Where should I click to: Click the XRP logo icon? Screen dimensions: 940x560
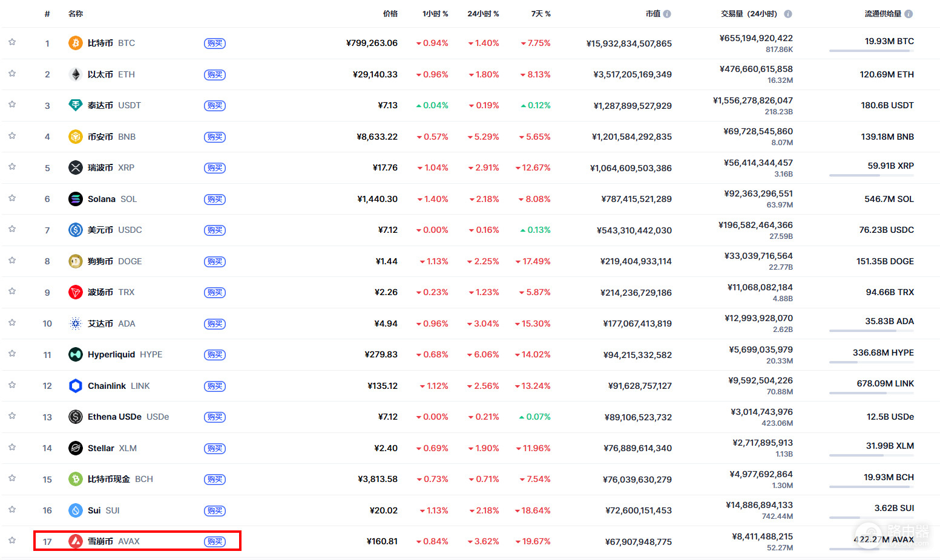[x=76, y=168]
